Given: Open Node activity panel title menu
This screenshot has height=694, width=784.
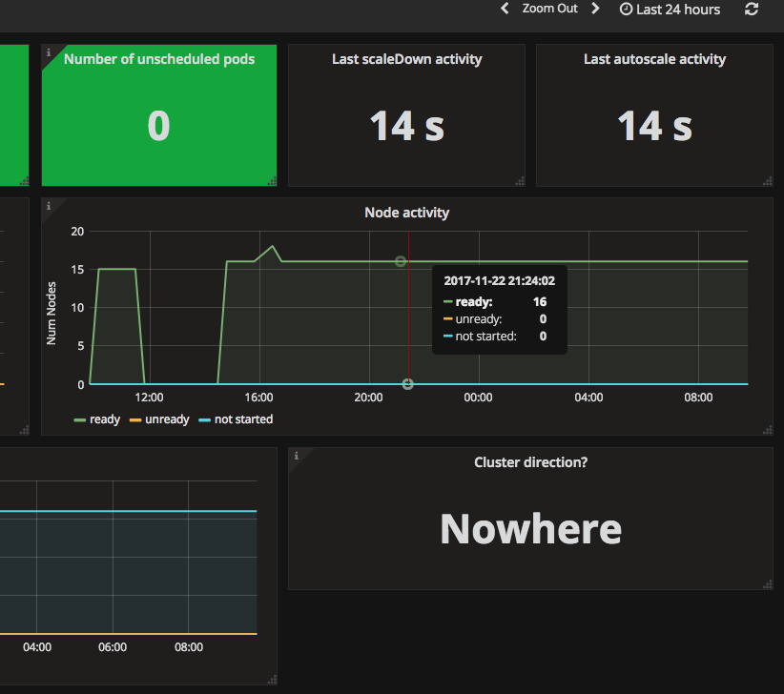Looking at the screenshot, I should [406, 213].
